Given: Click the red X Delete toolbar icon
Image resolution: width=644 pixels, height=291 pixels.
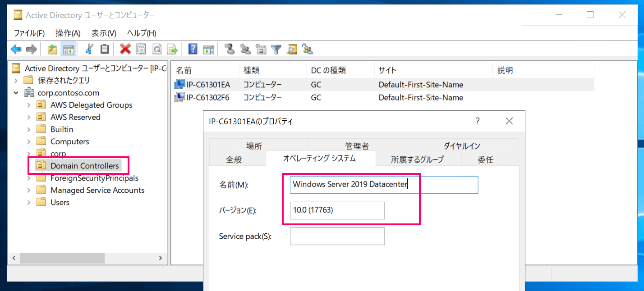Looking at the screenshot, I should click(125, 49).
